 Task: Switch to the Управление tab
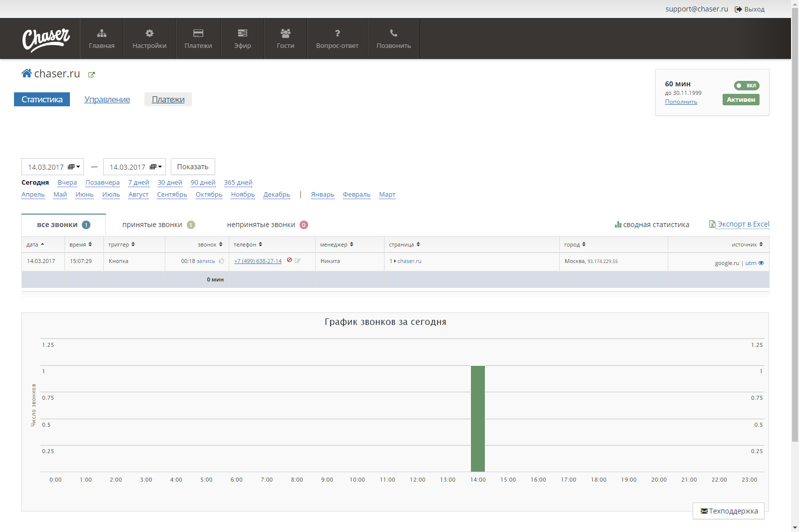coord(107,99)
